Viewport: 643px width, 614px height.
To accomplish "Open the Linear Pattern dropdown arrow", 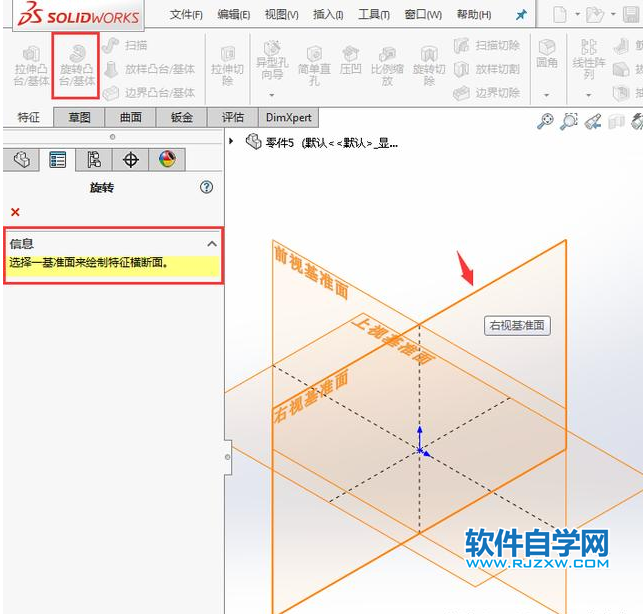I will (x=588, y=95).
